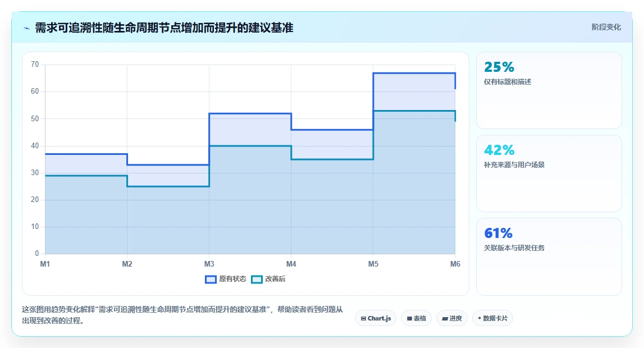
Task: Select the 42% 补充来源与用户场景 card
Action: [x=549, y=173]
